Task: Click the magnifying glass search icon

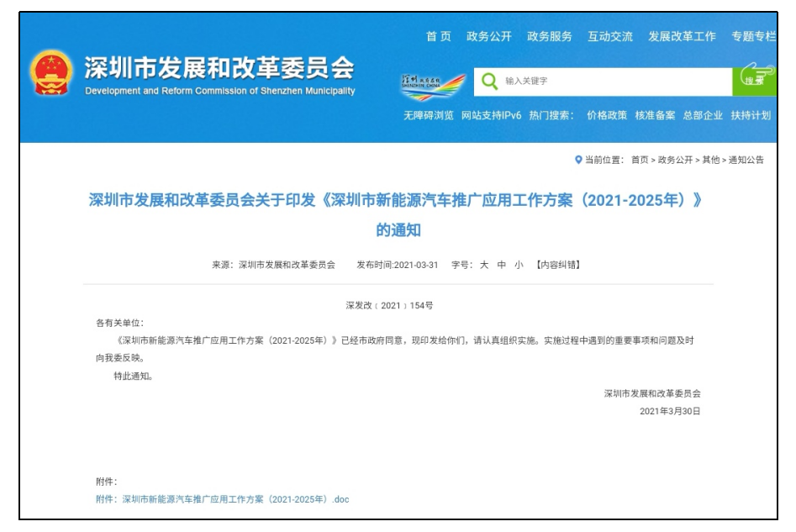Action: (489, 82)
